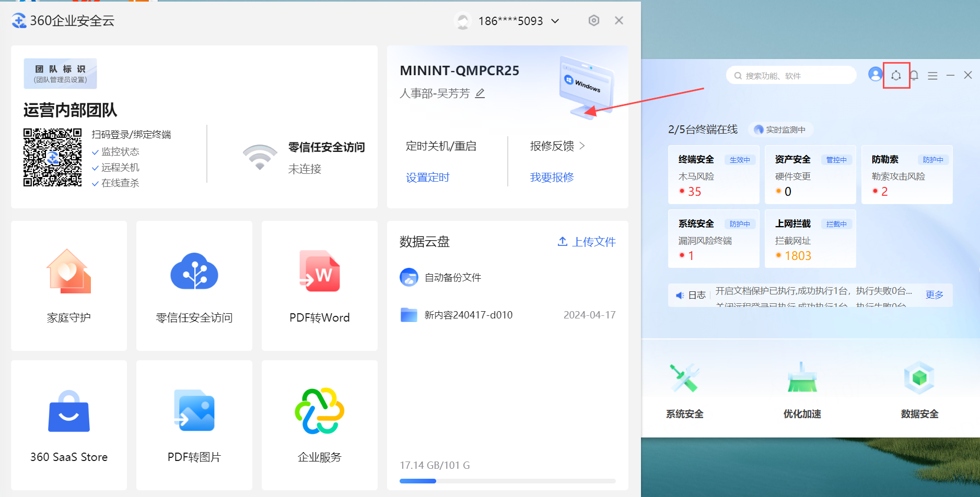
Task: Click 远程关机 check item
Action: 115,168
